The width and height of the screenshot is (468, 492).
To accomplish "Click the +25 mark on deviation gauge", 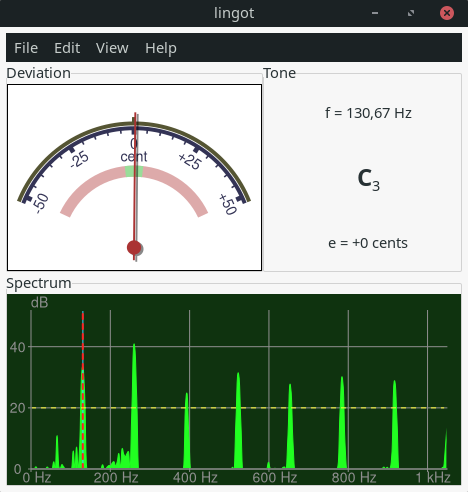I will [190, 161].
